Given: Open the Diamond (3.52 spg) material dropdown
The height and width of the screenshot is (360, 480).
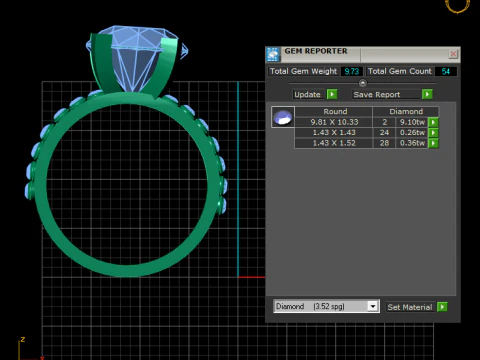Looking at the screenshot, I should point(373,306).
